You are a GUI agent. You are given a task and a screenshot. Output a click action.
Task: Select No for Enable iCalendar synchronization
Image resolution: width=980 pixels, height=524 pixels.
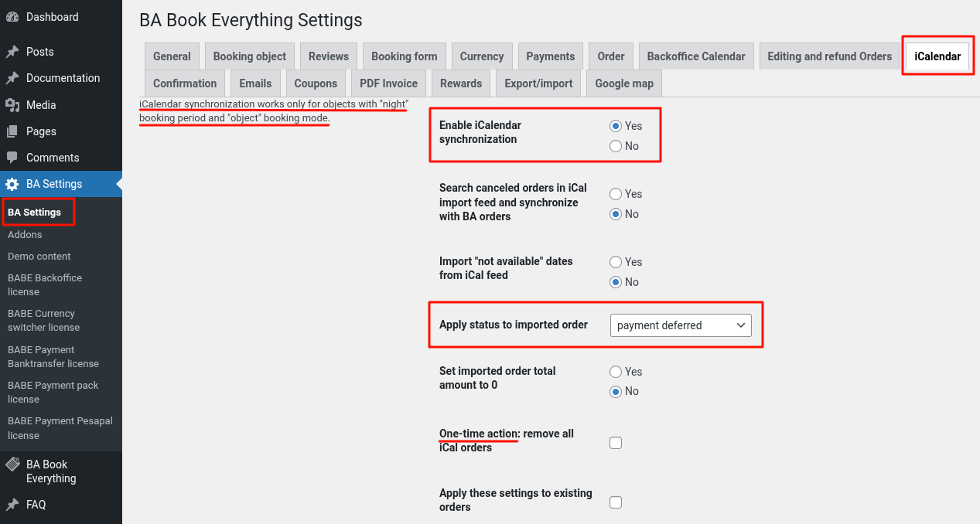[x=616, y=146]
